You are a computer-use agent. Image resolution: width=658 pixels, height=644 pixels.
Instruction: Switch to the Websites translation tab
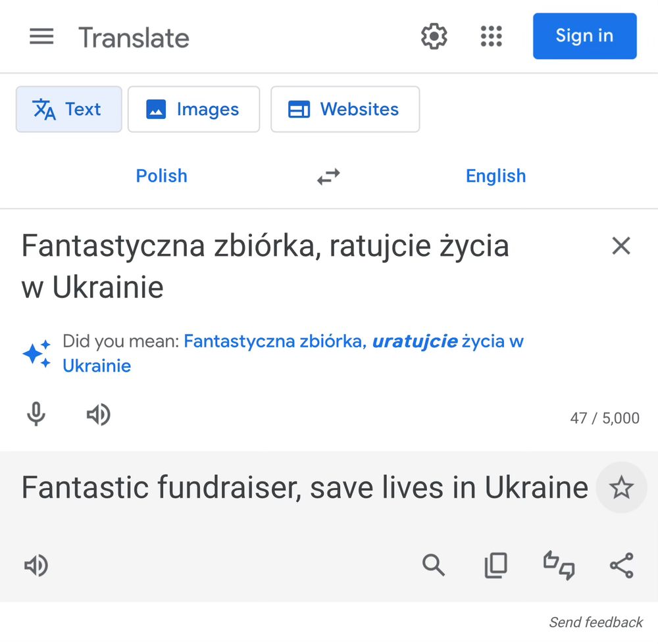[x=345, y=109]
